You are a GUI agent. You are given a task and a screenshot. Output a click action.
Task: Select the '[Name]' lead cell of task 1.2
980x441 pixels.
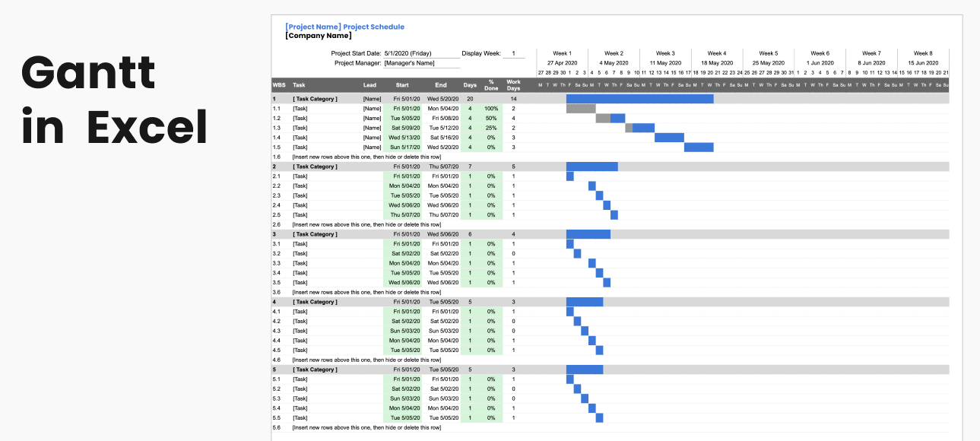[x=372, y=118]
